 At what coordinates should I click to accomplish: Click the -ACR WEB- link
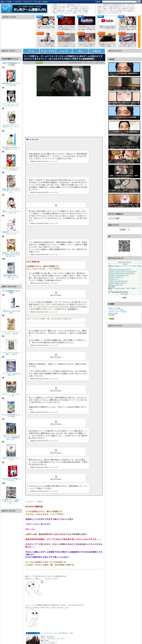point(124,294)
